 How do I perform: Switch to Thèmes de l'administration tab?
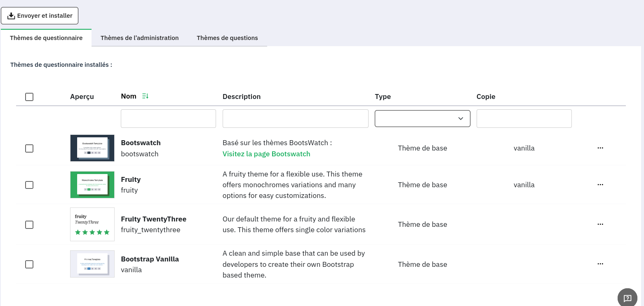[x=139, y=38]
